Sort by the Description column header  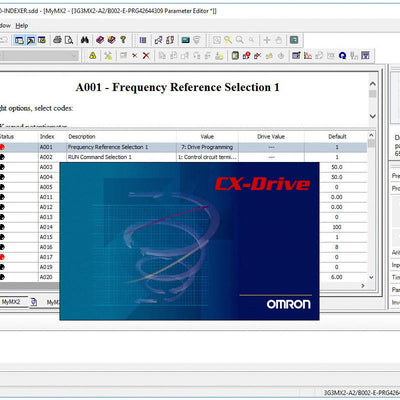tap(82, 137)
